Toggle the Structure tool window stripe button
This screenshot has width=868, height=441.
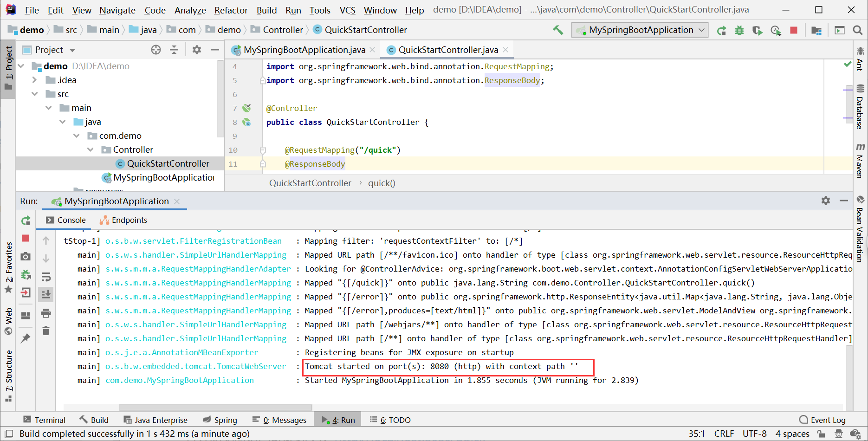coord(8,376)
